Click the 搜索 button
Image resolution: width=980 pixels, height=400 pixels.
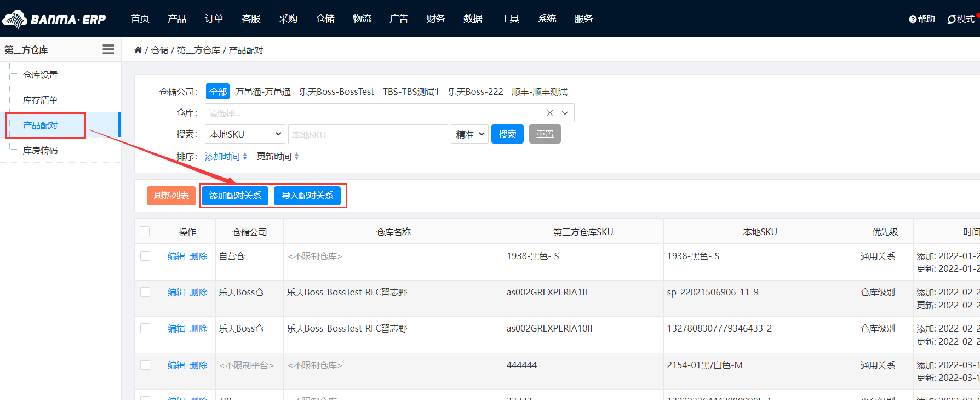(507, 134)
